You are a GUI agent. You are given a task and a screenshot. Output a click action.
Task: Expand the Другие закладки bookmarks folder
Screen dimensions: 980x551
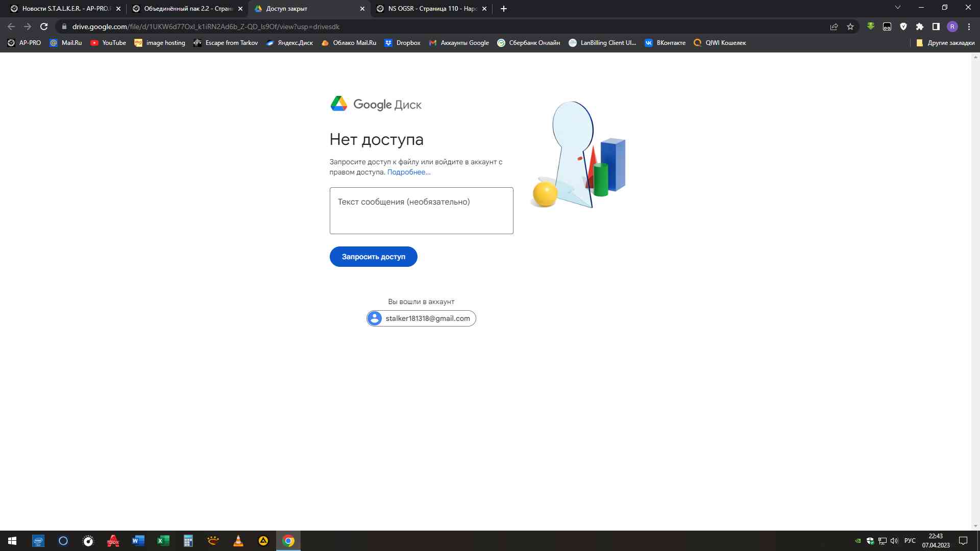point(947,43)
